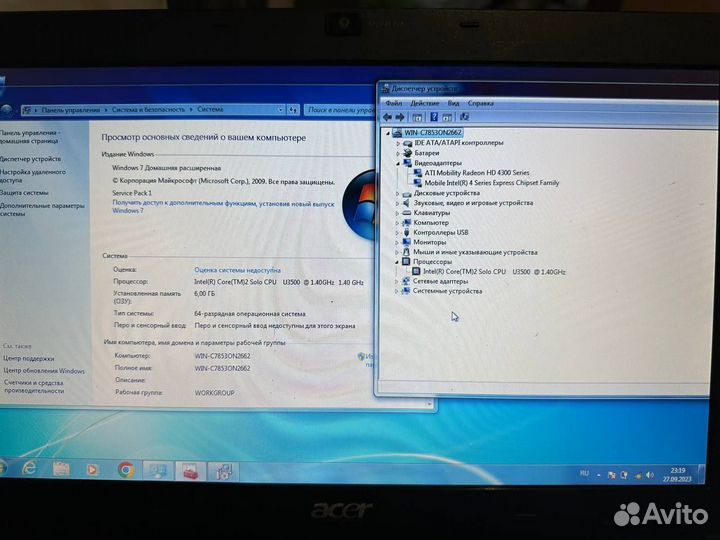This screenshot has width=720, height=540.
Task: Open Центр обновления Windows link
Action: (44, 371)
